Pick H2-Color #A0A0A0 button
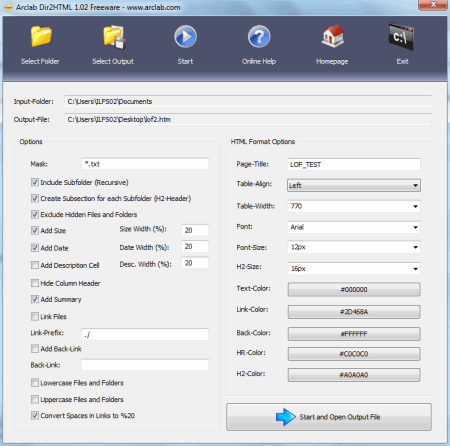450x446 pixels. pyautogui.click(x=354, y=375)
